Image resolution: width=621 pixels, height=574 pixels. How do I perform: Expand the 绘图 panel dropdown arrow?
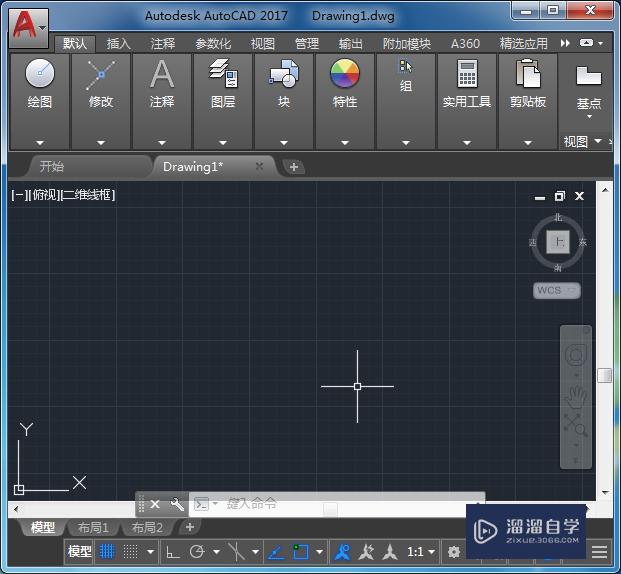(40, 143)
